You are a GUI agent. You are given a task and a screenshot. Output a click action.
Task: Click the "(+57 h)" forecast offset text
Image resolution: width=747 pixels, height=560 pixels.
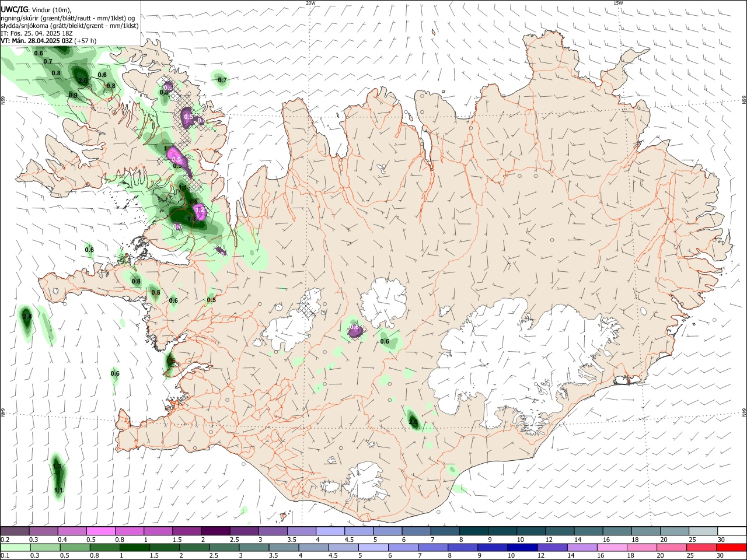[86, 41]
